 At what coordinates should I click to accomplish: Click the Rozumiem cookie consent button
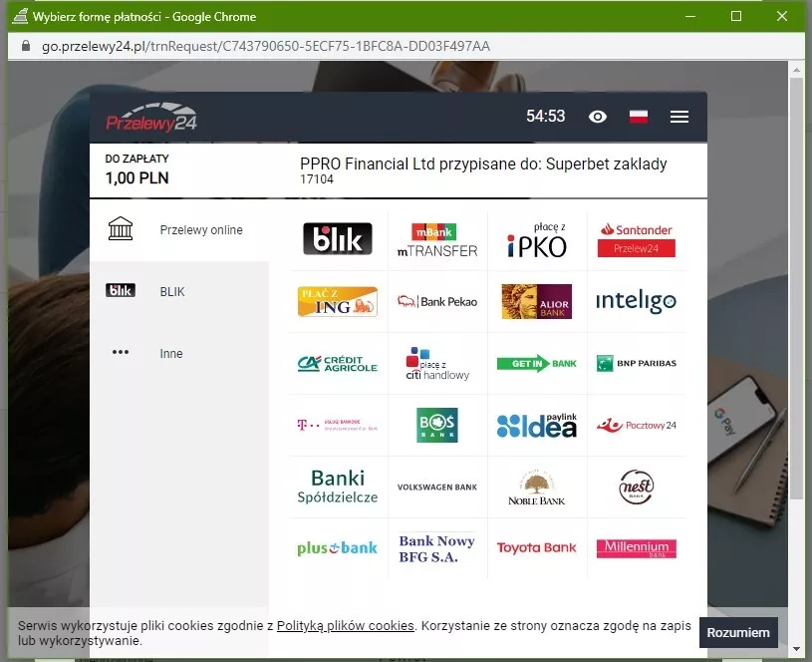[x=738, y=632]
